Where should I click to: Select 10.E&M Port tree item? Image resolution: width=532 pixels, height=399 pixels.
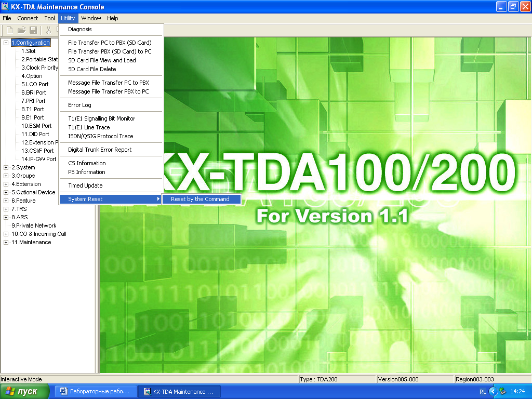click(x=36, y=126)
